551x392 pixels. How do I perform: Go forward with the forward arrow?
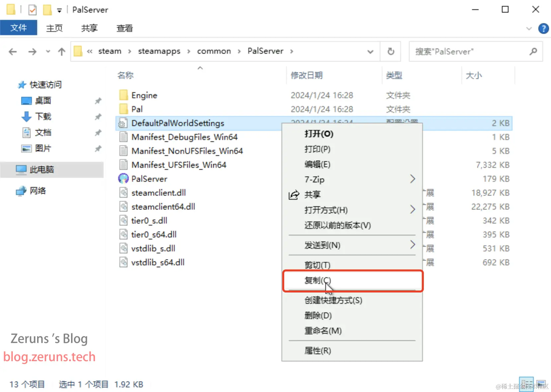tap(32, 52)
